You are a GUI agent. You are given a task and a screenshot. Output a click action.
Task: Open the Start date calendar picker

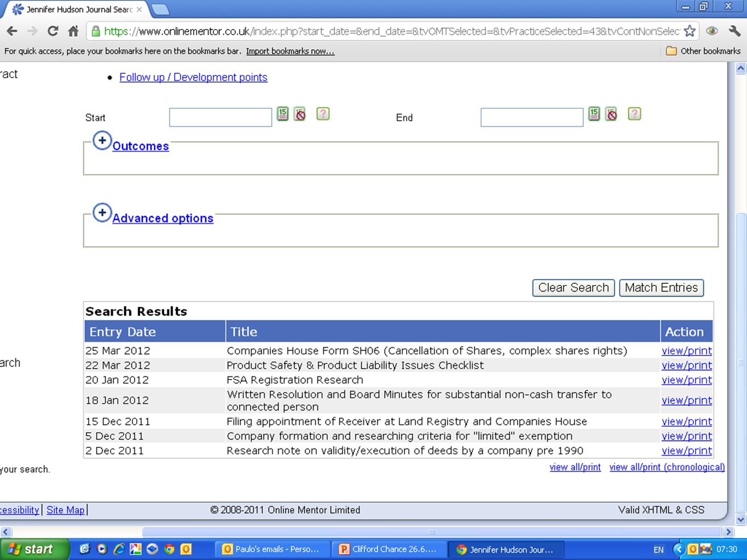click(282, 114)
